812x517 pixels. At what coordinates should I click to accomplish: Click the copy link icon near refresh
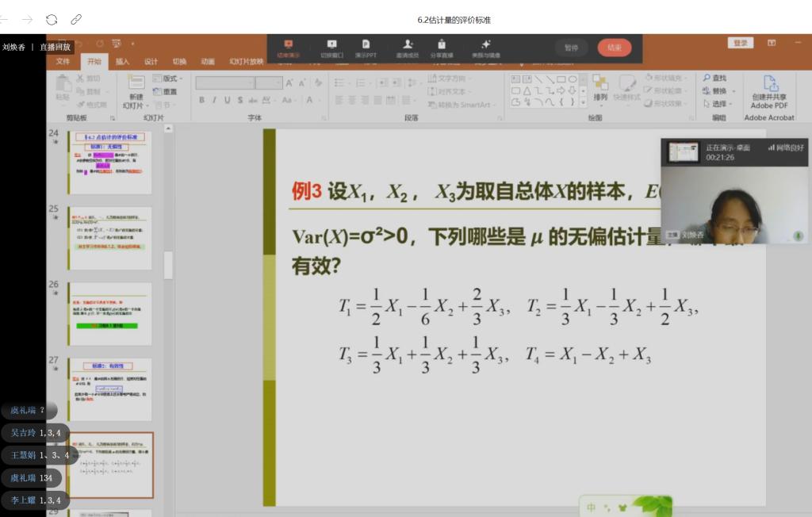click(x=76, y=19)
